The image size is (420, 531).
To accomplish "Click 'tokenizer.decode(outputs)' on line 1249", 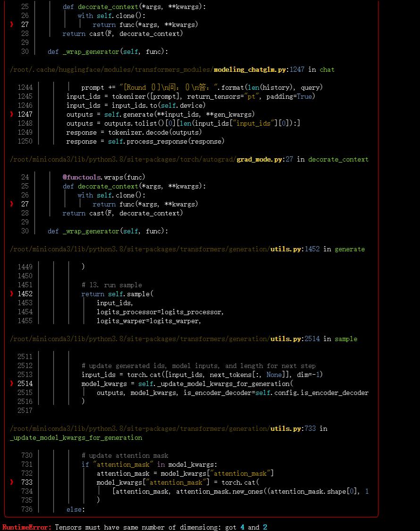I will [155, 132].
